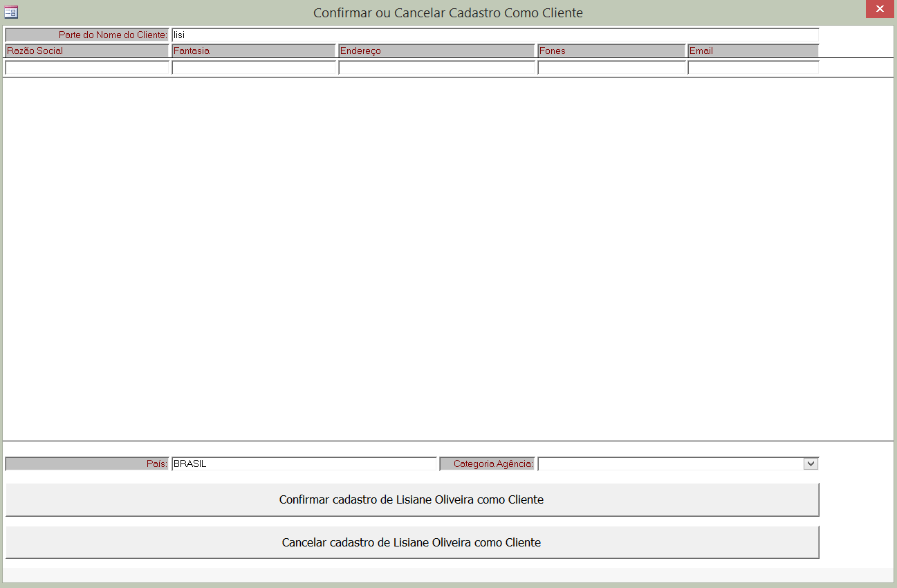Viewport: 897px width, 588px height.
Task: Click the empty Endereço record field
Action: tap(436, 67)
